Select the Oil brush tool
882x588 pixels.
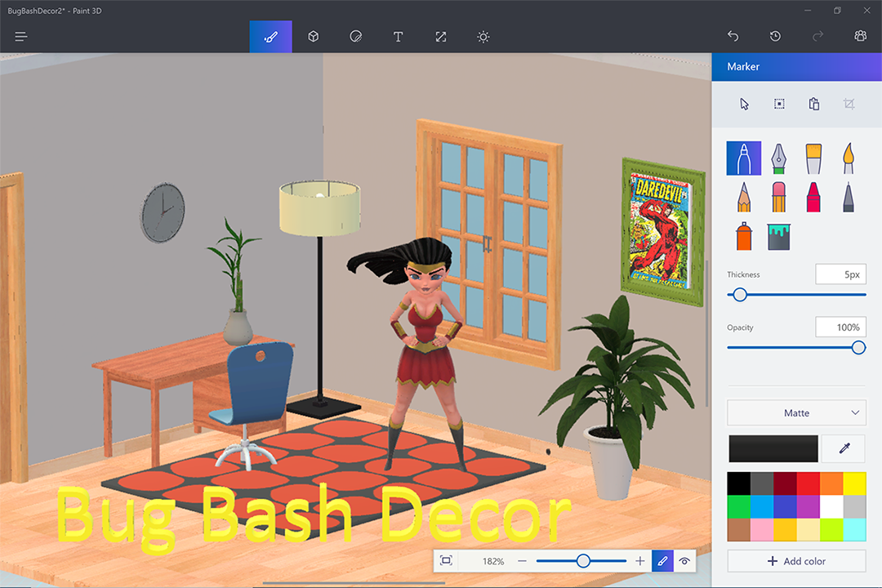813,158
